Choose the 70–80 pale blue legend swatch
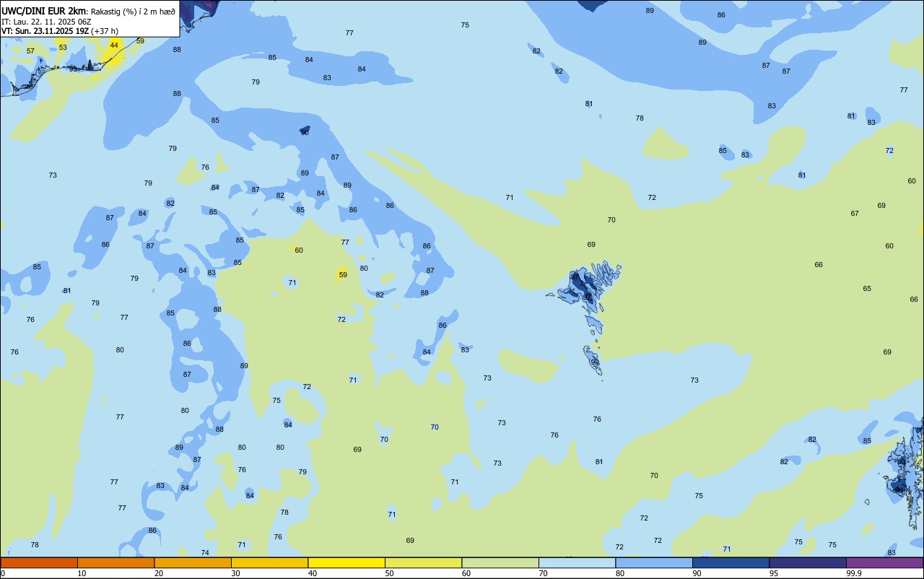The image size is (924, 579). click(577, 562)
